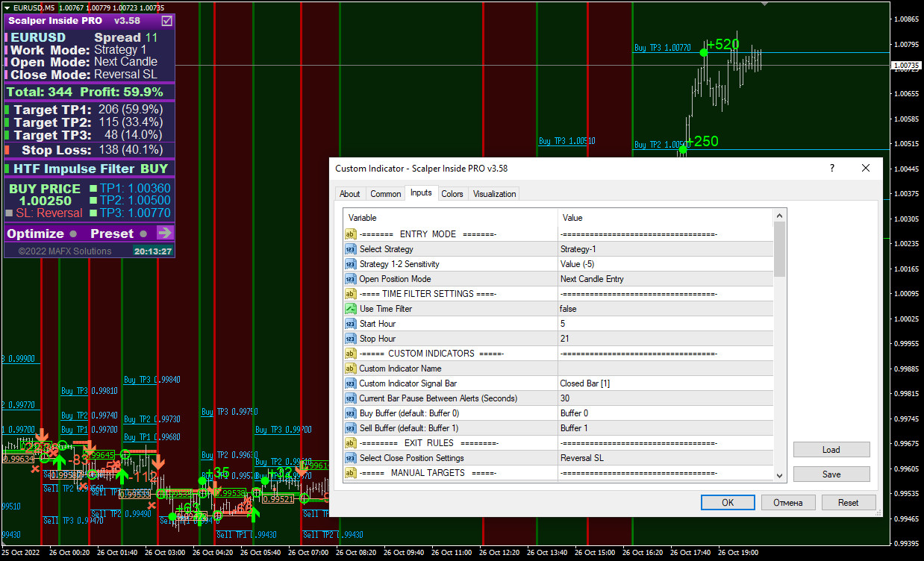
Task: Click the icon beside Buy Buffer row
Action: point(350,413)
